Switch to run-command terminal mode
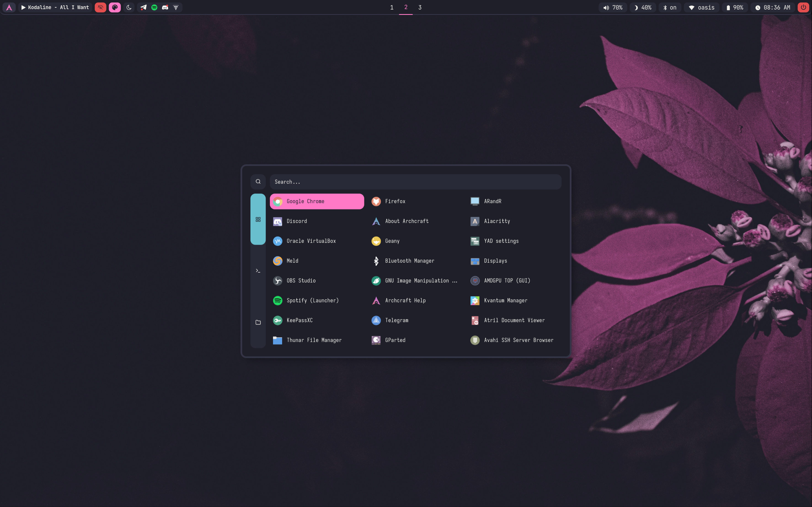Screen dimensions: 812x507 [258, 271]
